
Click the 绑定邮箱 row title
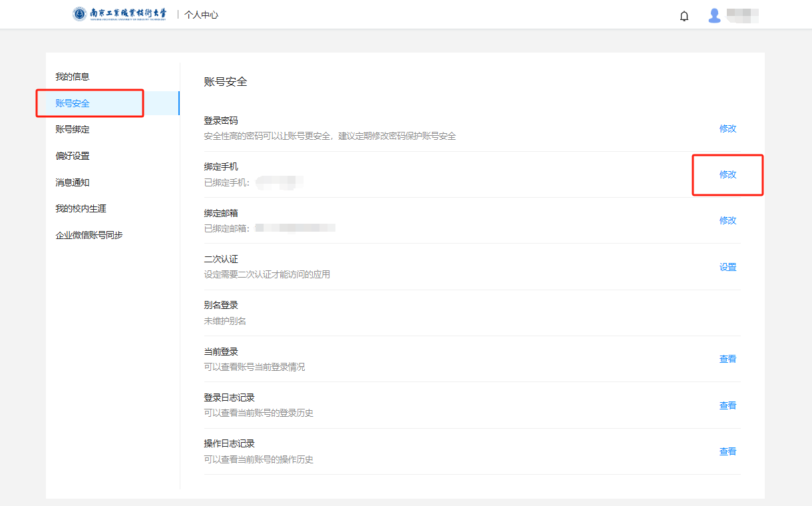coord(221,213)
